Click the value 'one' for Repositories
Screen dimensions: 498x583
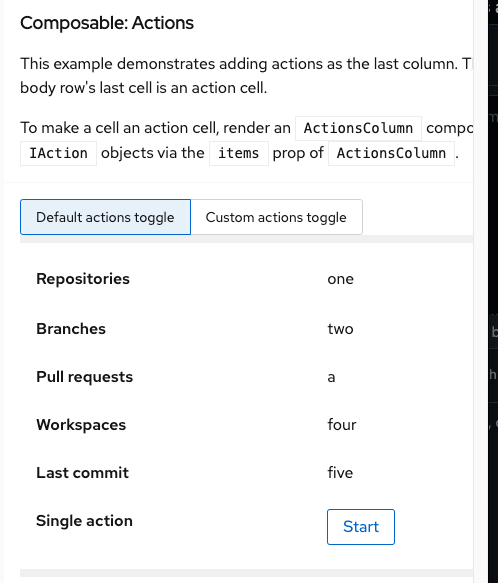[340, 279]
